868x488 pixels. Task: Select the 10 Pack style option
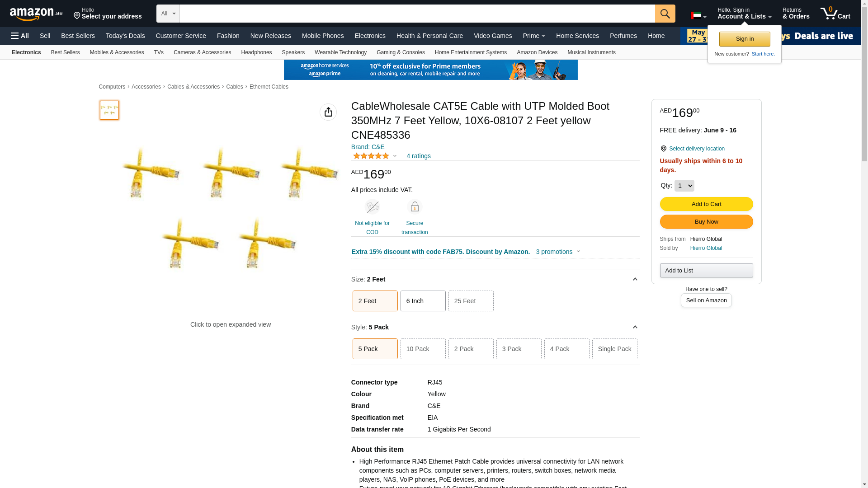423,349
